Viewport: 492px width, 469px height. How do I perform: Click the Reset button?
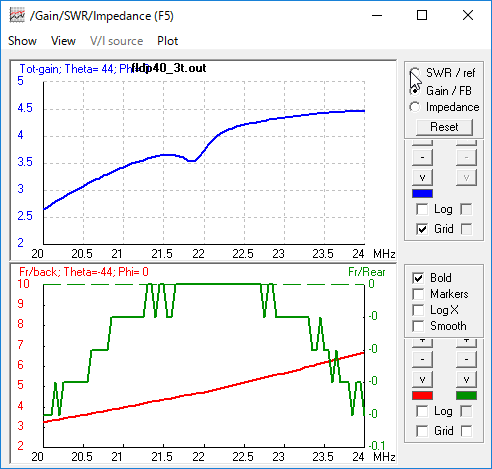(444, 127)
